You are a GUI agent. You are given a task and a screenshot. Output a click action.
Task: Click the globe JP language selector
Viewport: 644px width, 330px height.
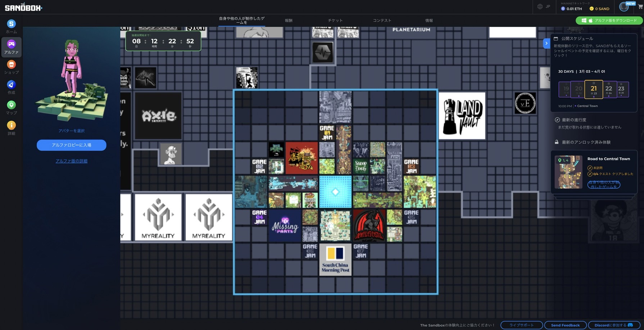544,6
